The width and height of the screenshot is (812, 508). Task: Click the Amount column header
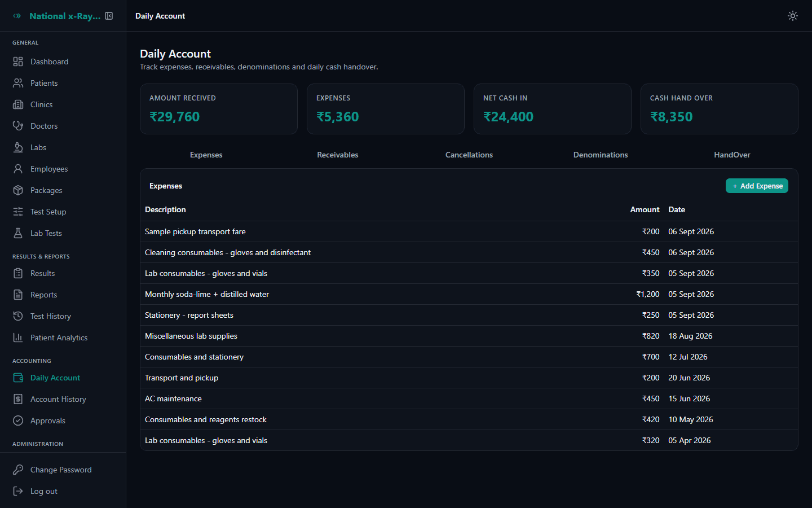click(x=645, y=209)
